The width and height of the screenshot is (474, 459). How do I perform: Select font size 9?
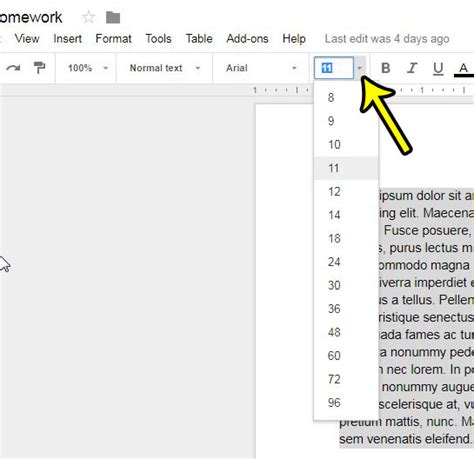[x=346, y=121]
